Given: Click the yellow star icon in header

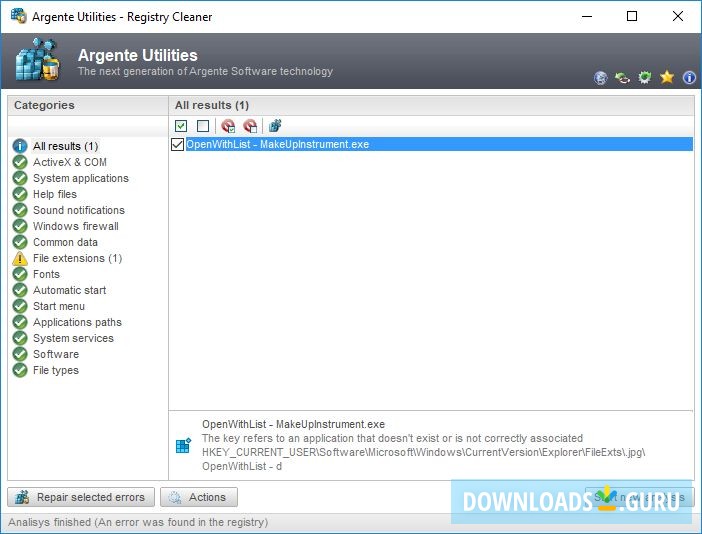Looking at the screenshot, I should coord(667,77).
